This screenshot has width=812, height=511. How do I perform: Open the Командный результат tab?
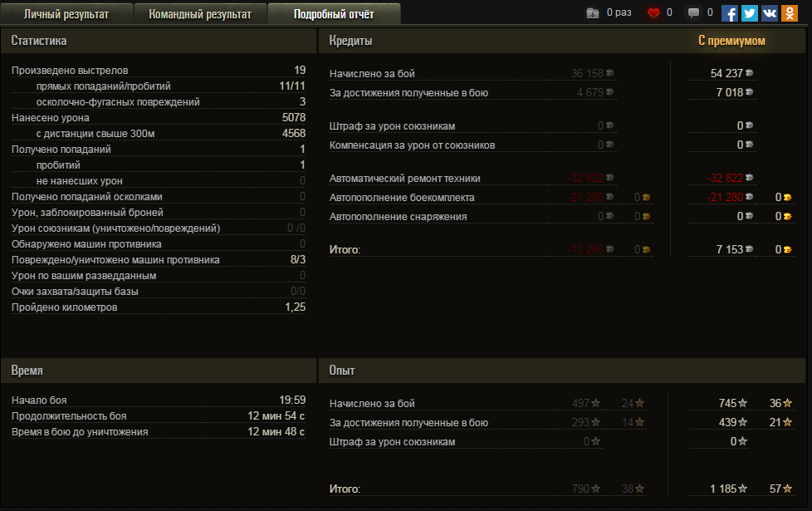click(200, 14)
